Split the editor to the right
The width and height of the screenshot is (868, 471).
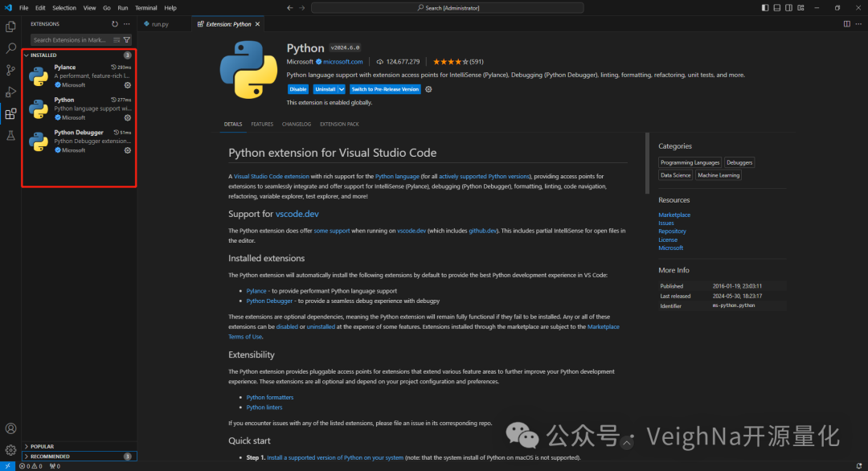(x=846, y=24)
